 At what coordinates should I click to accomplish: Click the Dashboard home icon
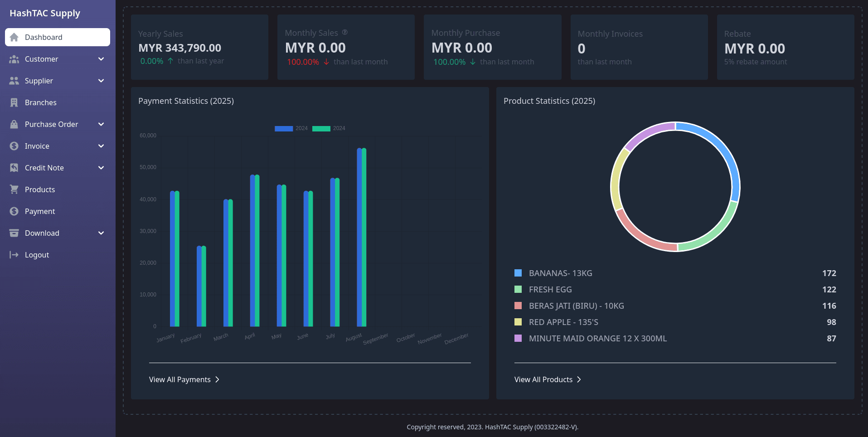tap(14, 37)
